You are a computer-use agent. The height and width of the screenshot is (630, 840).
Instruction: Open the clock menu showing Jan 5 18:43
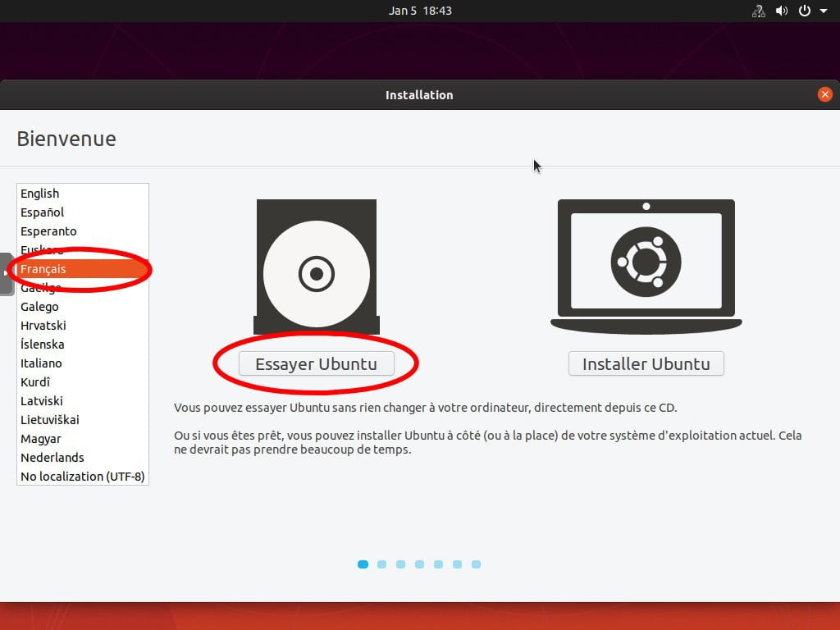tap(420, 11)
